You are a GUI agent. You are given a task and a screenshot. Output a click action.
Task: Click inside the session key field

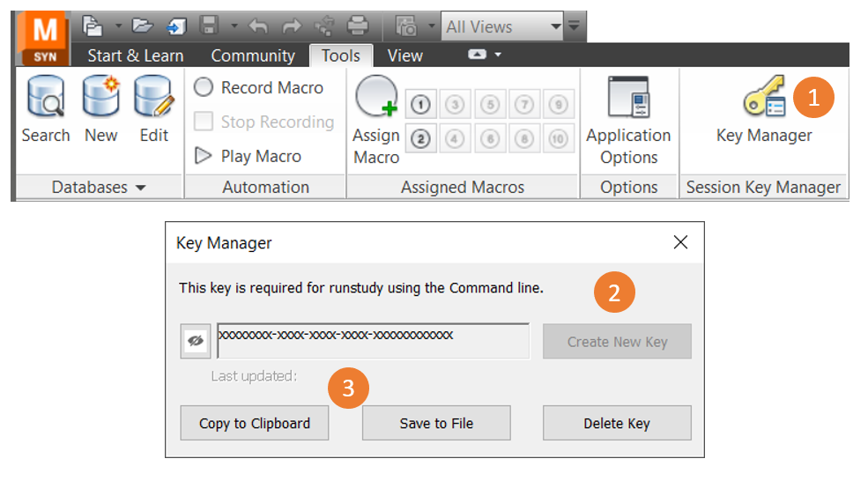coord(373,341)
